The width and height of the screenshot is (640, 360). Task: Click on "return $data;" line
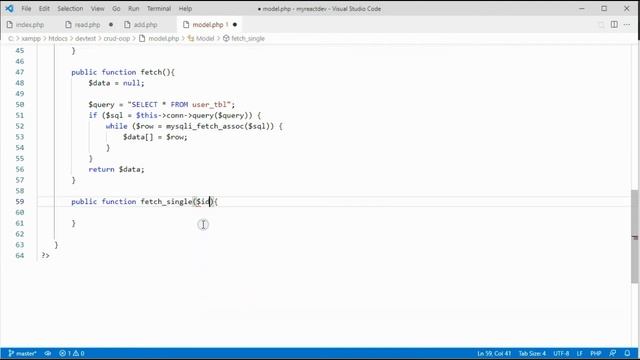pos(116,169)
